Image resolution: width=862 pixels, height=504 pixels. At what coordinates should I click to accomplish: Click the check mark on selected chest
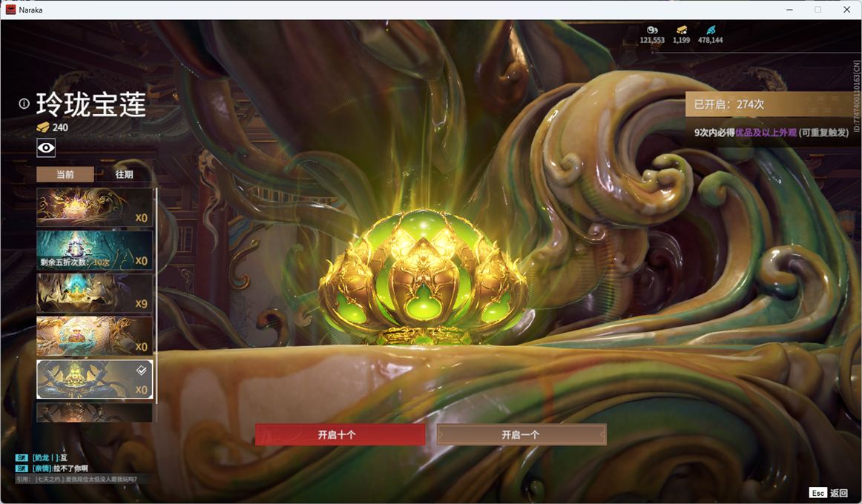click(x=141, y=371)
